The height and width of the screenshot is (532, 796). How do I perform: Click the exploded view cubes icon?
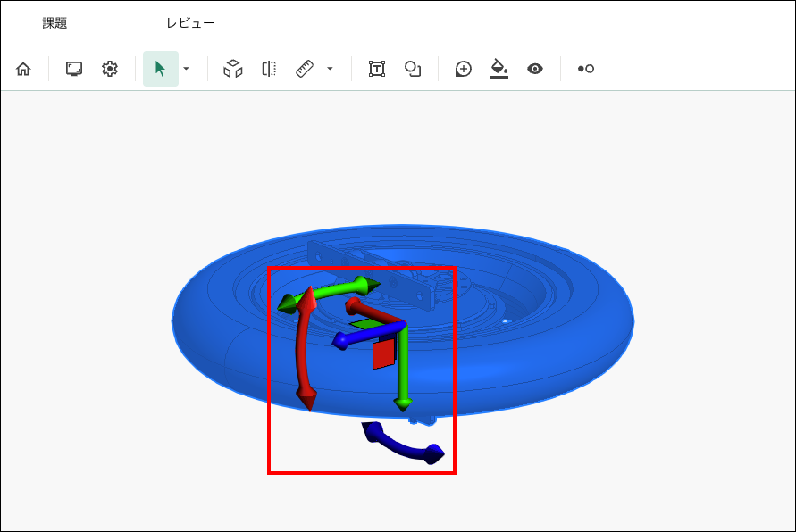233,69
